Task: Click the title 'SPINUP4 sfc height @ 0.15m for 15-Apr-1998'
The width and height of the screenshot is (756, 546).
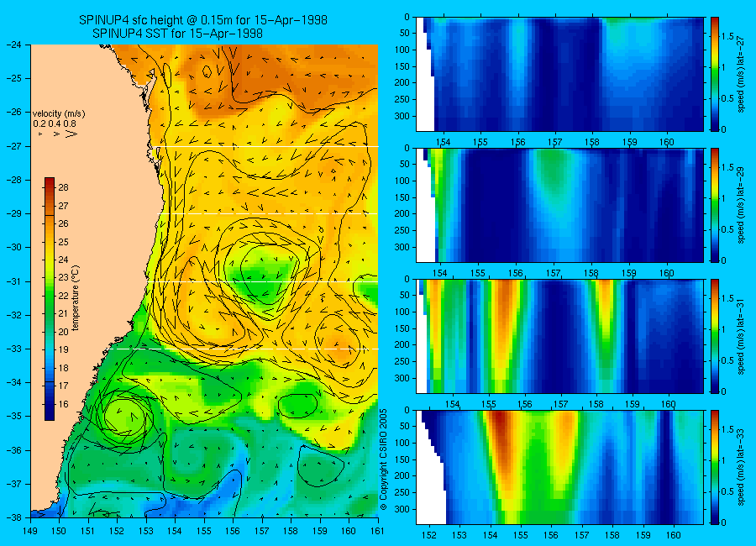Action: click(203, 20)
